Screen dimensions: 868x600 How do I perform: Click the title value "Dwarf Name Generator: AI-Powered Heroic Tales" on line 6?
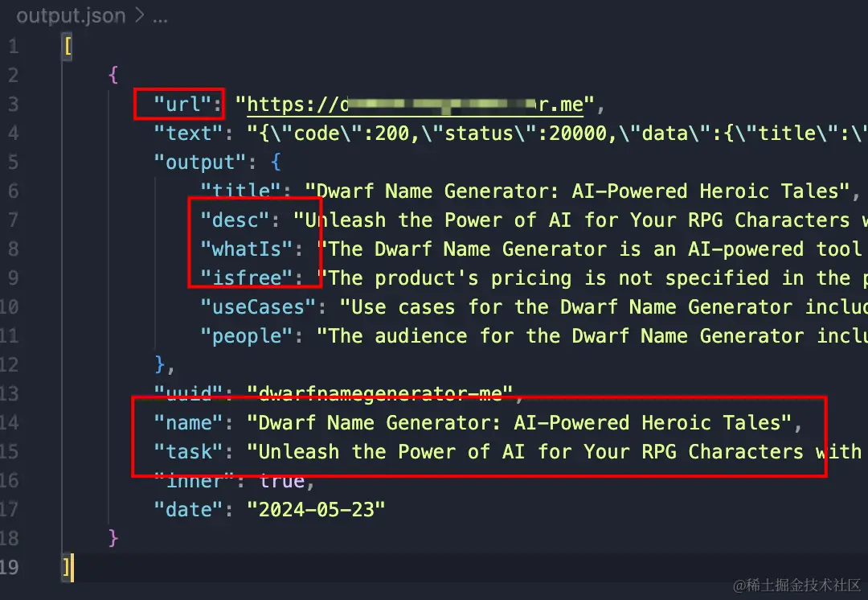coord(577,191)
